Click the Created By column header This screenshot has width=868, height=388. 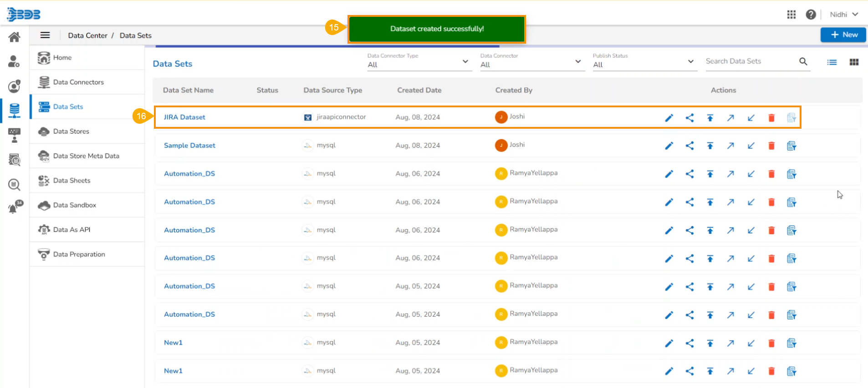tap(514, 90)
